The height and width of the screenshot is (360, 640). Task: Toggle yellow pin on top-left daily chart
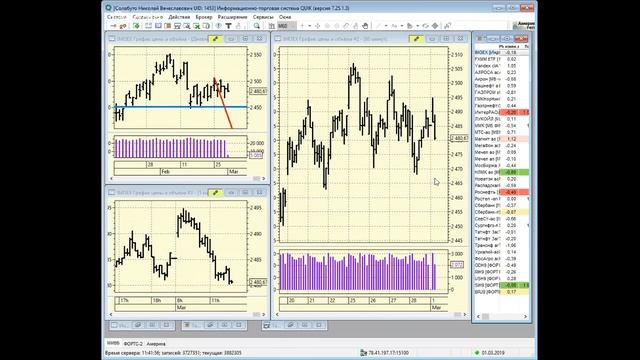215,39
